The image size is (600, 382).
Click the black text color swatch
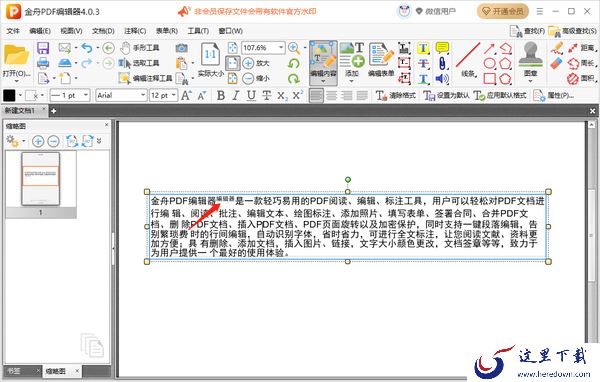(9, 95)
